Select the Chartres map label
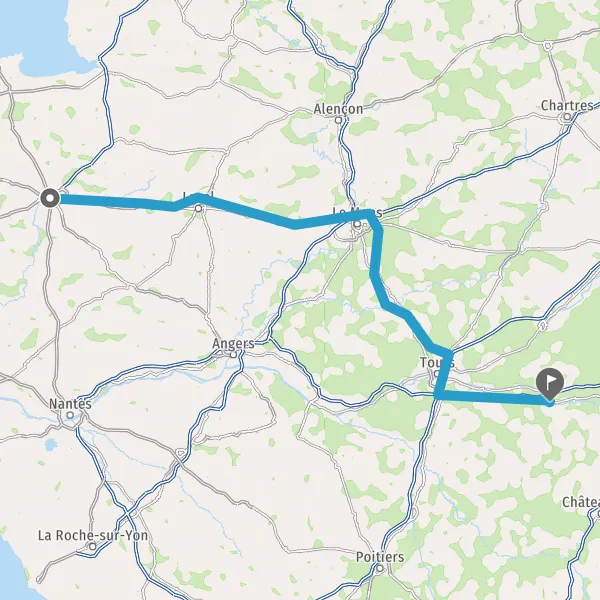This screenshot has width=600, height=600. click(x=567, y=105)
